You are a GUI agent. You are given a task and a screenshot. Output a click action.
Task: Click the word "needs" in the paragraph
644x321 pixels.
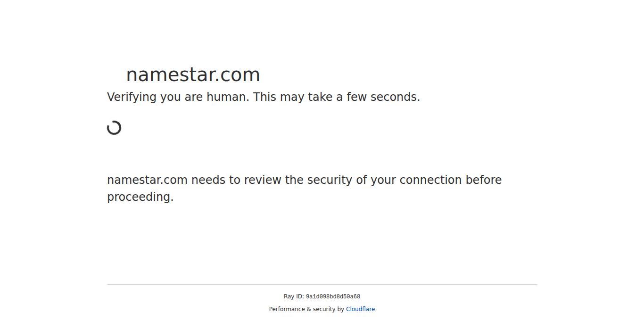(208, 180)
